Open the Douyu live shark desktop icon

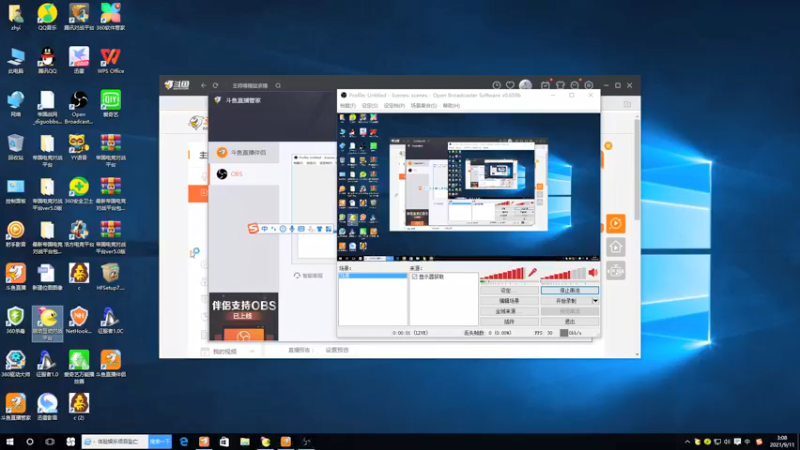point(16,277)
